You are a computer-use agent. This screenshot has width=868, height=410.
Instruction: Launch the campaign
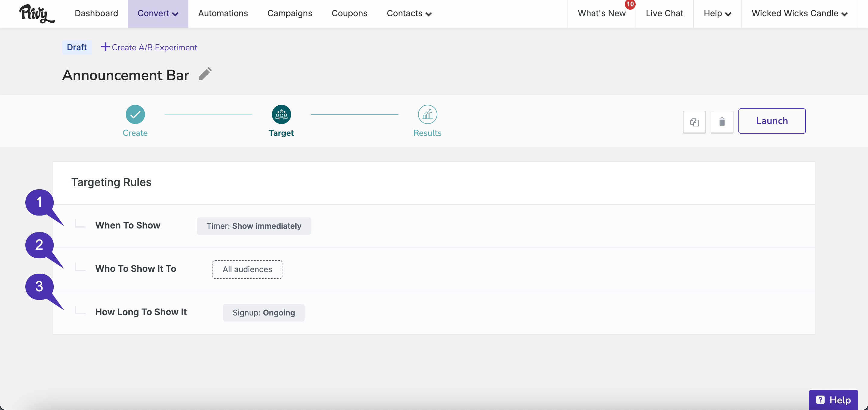point(772,121)
